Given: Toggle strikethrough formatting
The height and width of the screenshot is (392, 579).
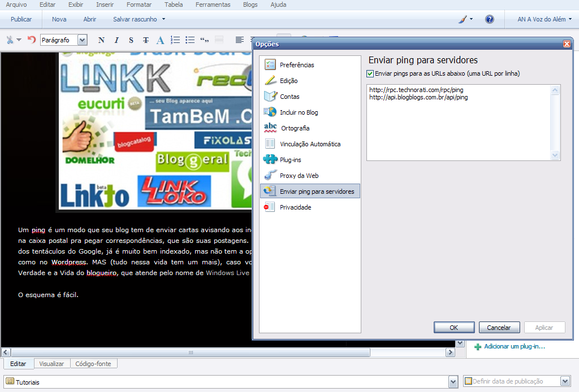Looking at the screenshot, I should click(x=146, y=40).
